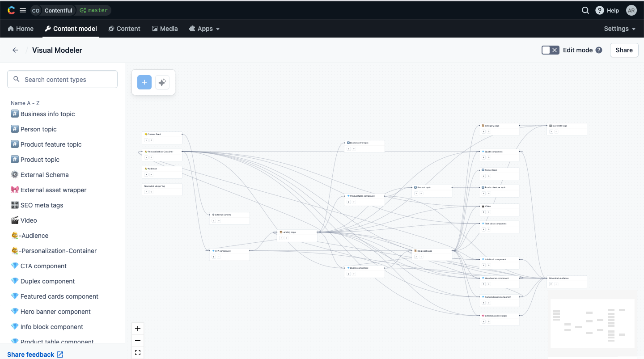Open Help via the question mark icon
This screenshot has height=359, width=644.
(x=599, y=10)
